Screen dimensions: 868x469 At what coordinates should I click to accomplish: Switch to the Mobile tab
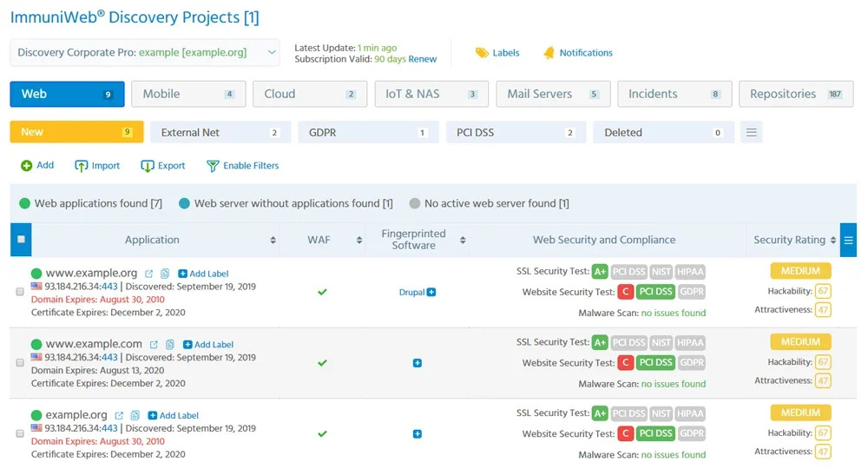[188, 94]
